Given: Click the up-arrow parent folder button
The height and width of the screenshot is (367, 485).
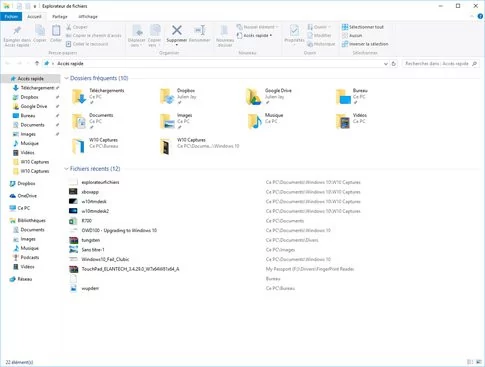Looking at the screenshot, I should 37,63.
